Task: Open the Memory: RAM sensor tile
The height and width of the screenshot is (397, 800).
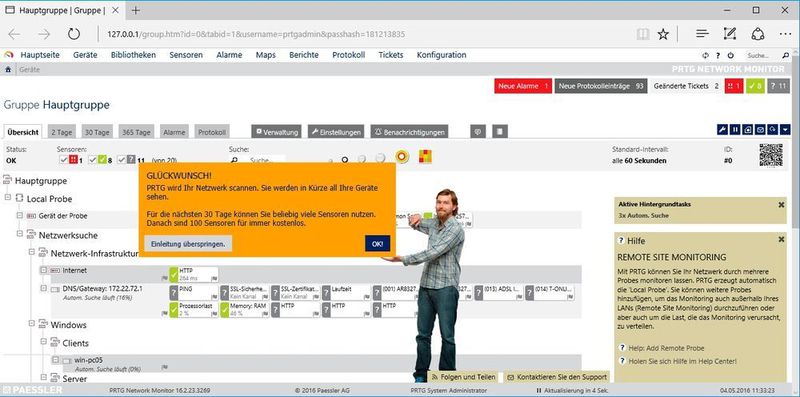Action: tap(244, 309)
